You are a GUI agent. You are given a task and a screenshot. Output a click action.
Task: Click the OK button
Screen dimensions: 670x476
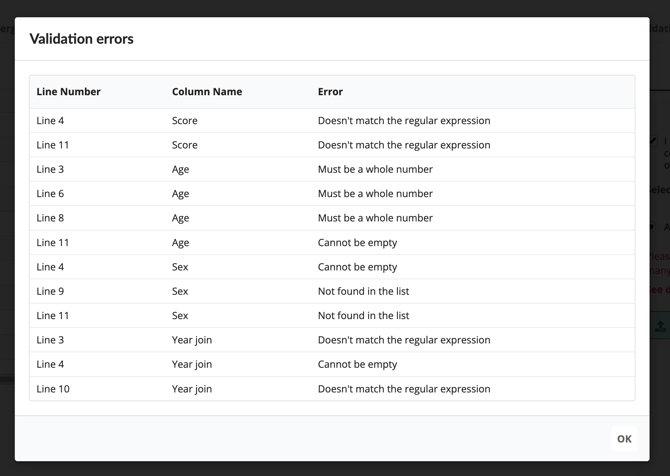click(x=624, y=439)
